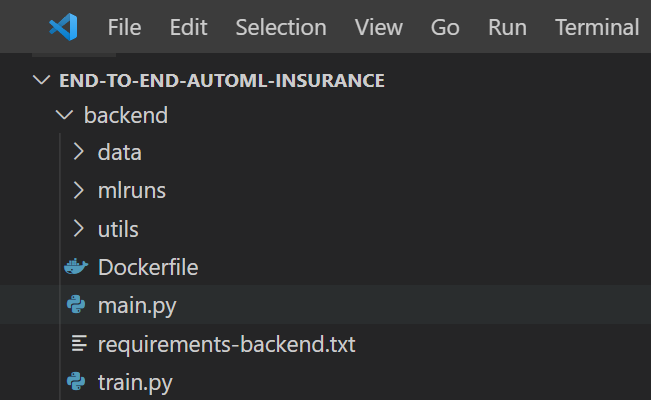Expand the utils folder arrow
The width and height of the screenshot is (655, 402).
(78, 229)
